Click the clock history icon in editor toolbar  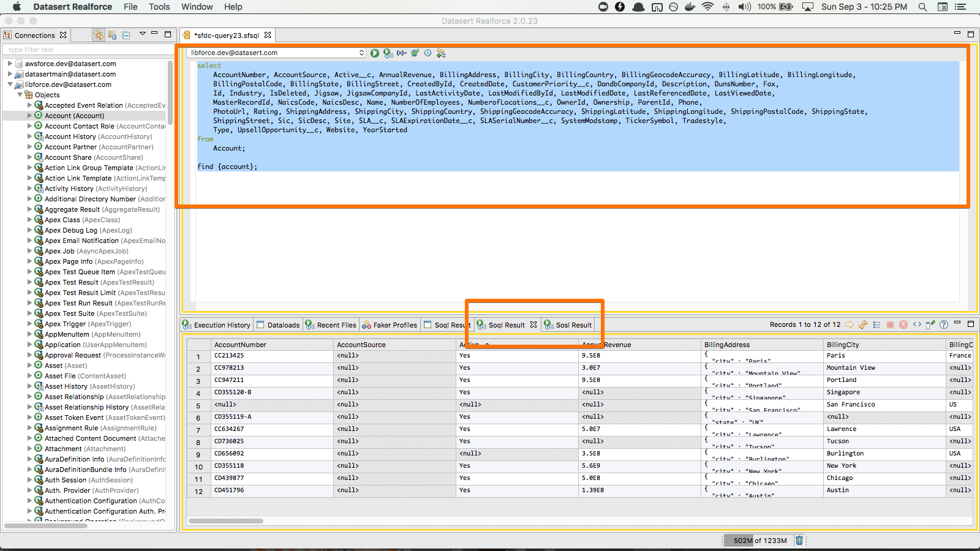click(428, 53)
